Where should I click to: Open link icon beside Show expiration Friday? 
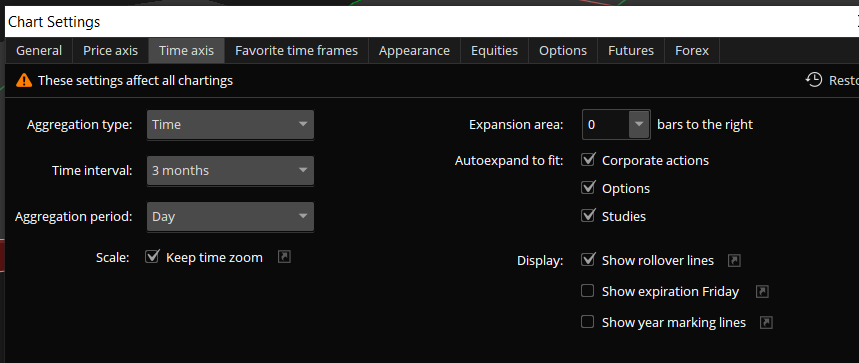[x=762, y=292]
